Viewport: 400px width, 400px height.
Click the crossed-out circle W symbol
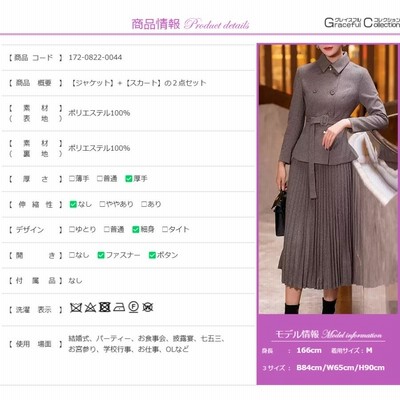click(148, 307)
